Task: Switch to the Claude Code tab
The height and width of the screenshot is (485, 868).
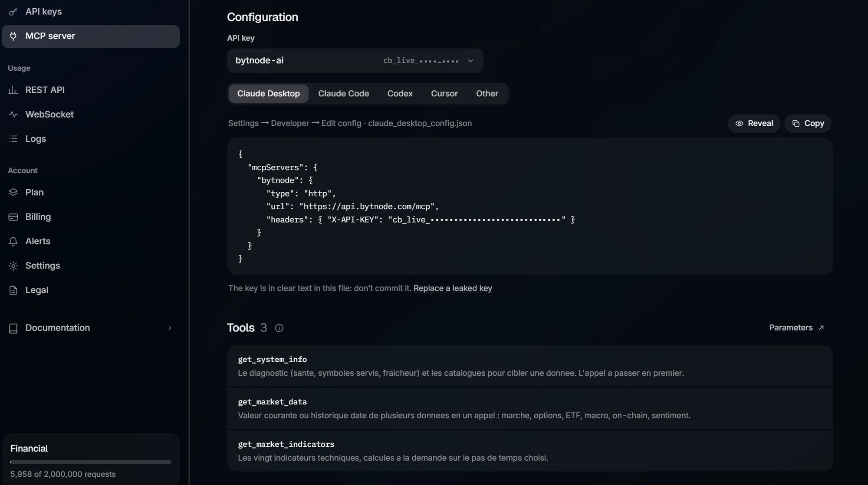Action: coord(343,94)
